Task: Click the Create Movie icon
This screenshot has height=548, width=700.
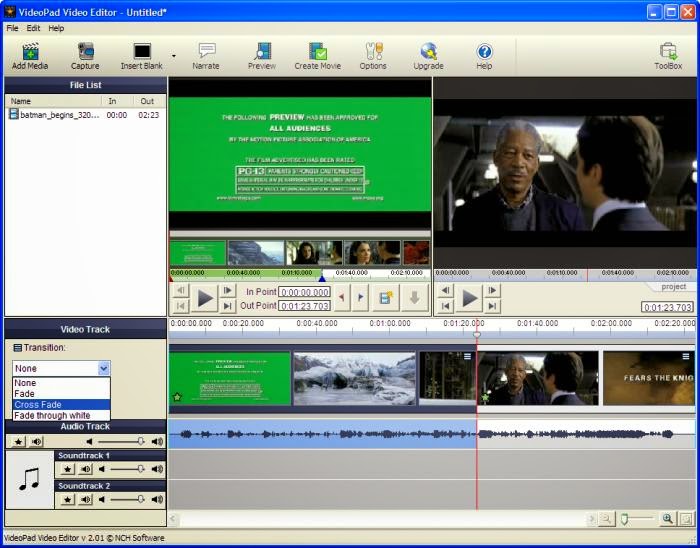Action: point(317,56)
